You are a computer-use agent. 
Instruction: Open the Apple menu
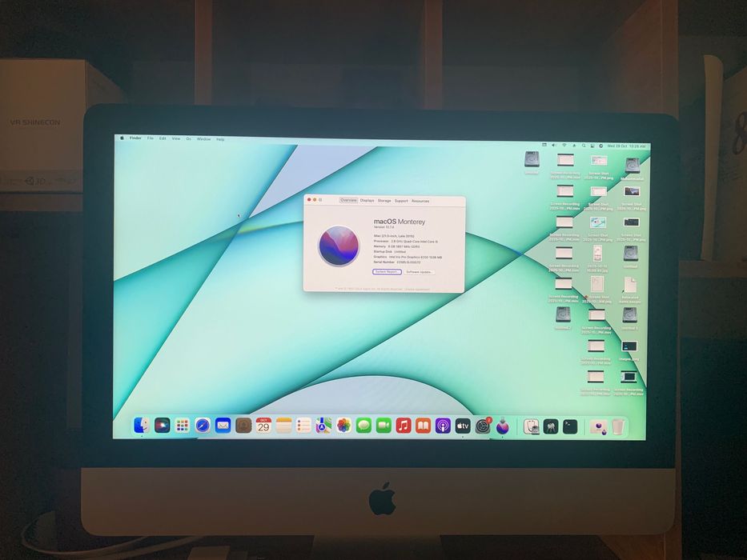[x=122, y=138]
